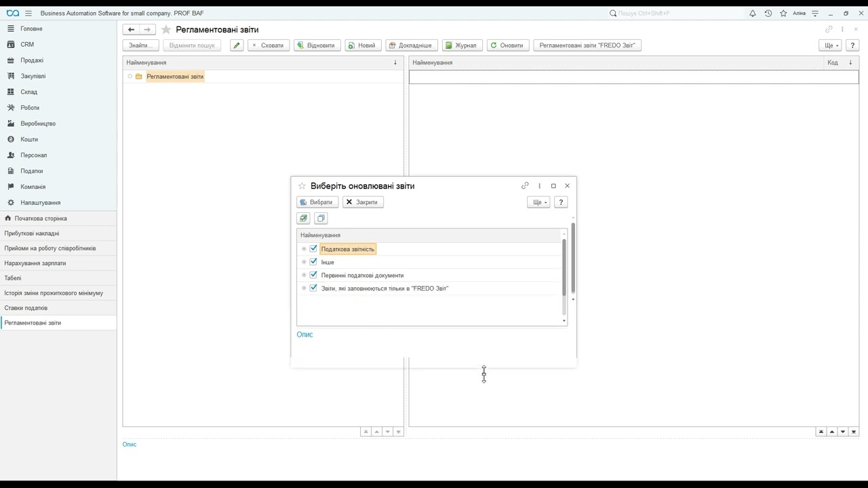
Task: Click the dialog help question mark button
Action: (x=561, y=202)
